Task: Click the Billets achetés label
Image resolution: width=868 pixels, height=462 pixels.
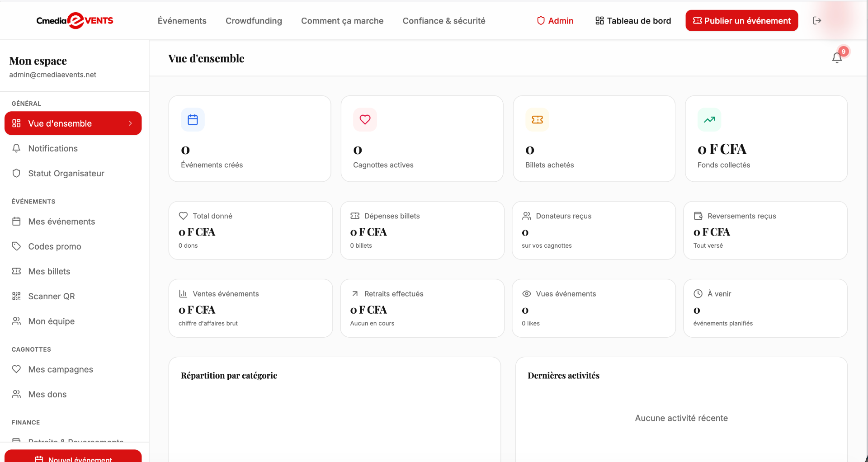Action: (549, 165)
